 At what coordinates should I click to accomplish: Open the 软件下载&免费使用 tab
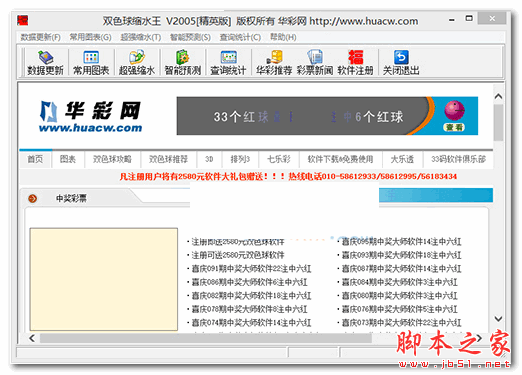pos(341,159)
